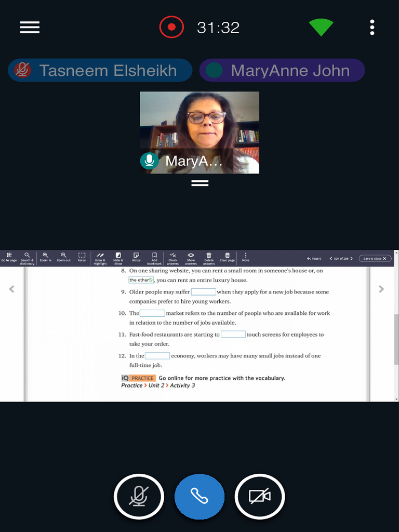Image resolution: width=399 pixels, height=532 pixels.
Task: Click the iQ PRACTICE badge
Action: point(138,378)
